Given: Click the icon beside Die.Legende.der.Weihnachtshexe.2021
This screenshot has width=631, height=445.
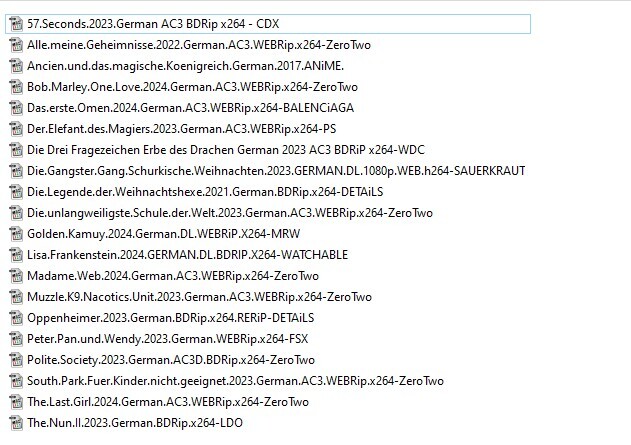Looking at the screenshot, I should (x=16, y=192).
